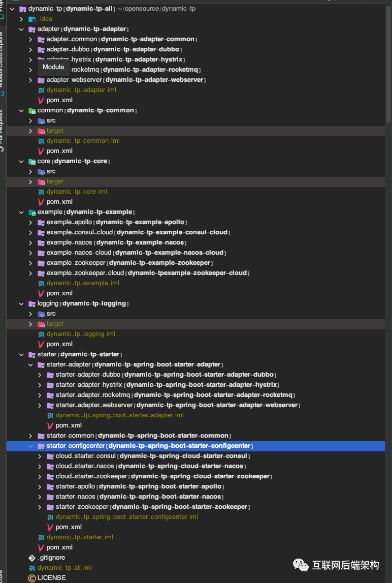The height and width of the screenshot is (583, 392).
Task: Click the example module folder icon
Action: click(x=32, y=212)
